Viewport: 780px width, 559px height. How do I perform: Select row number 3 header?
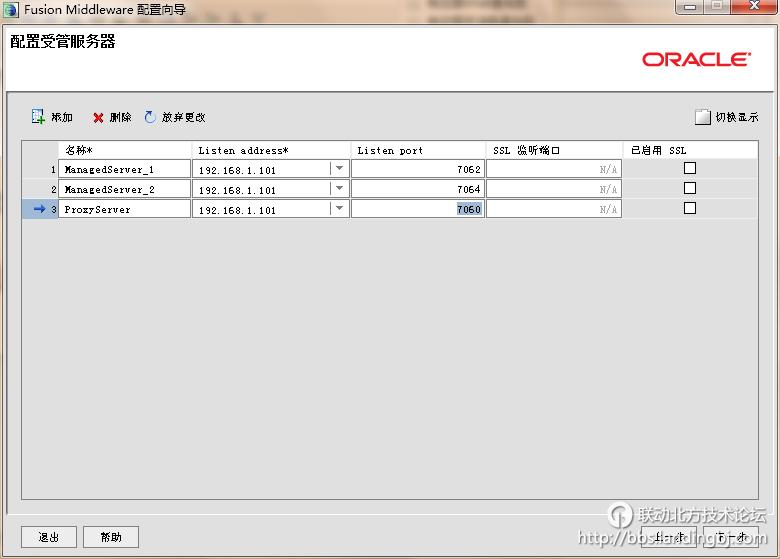40,209
